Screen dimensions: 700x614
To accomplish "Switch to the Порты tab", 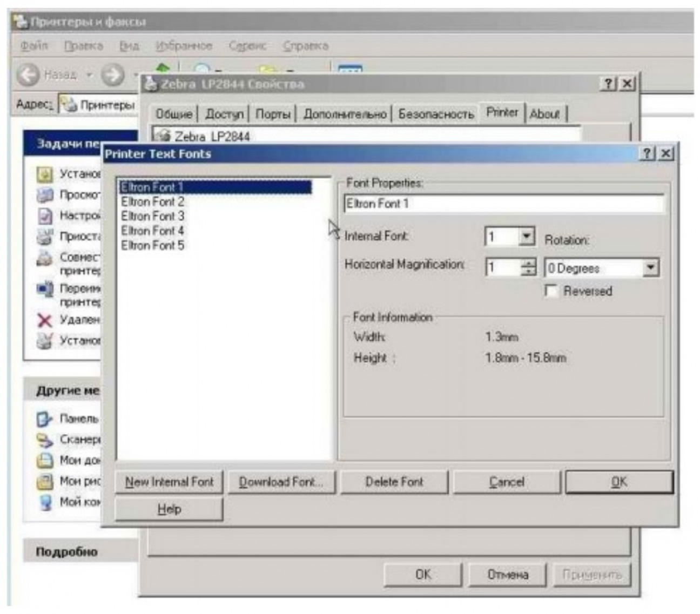I will coord(273,114).
